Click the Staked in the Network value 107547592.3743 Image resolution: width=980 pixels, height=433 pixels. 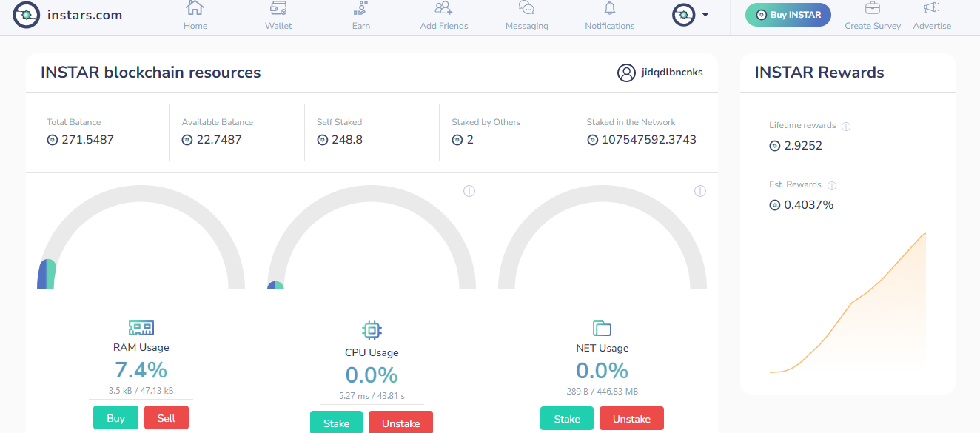coord(649,140)
